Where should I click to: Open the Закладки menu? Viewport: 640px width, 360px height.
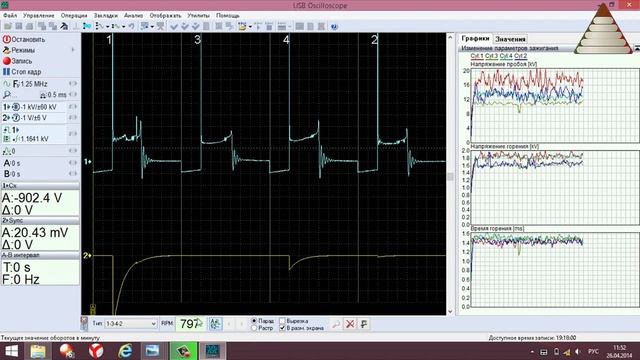click(x=106, y=16)
